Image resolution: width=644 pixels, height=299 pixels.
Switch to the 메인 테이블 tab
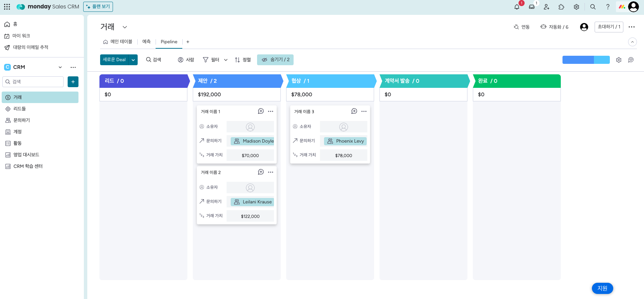click(x=118, y=42)
